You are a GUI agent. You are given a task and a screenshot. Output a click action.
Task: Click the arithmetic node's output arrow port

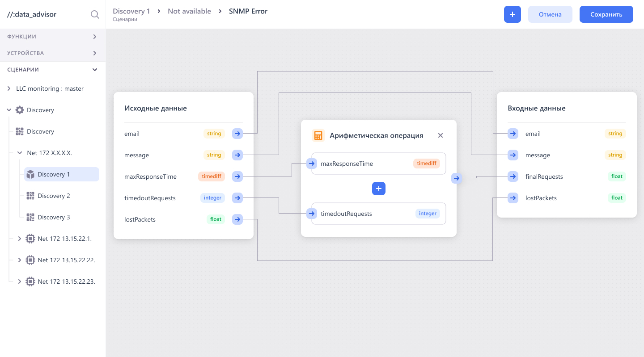(456, 178)
